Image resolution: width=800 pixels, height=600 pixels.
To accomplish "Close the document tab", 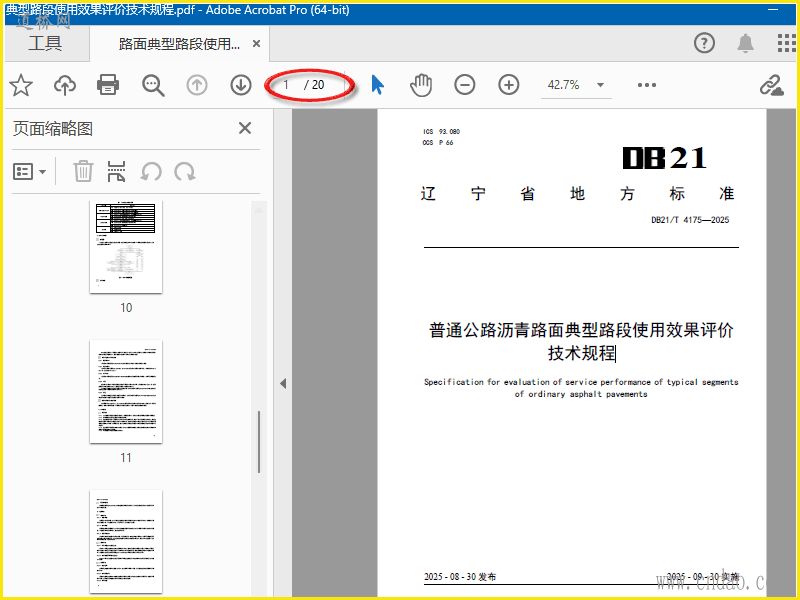I will (x=257, y=44).
